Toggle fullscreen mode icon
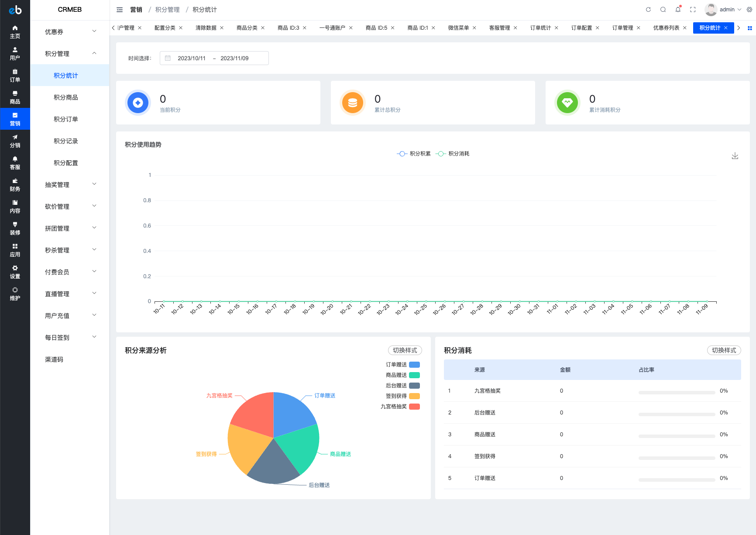The width and height of the screenshot is (756, 535). point(693,10)
